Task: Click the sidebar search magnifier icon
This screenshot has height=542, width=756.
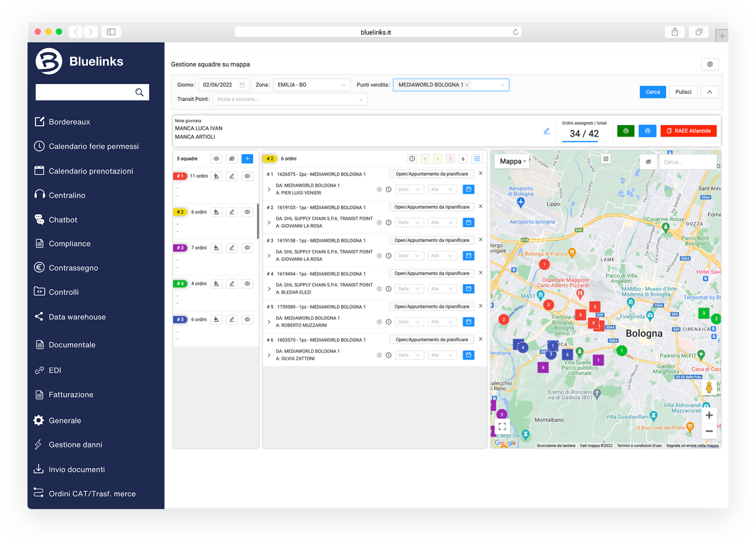Action: tap(139, 92)
